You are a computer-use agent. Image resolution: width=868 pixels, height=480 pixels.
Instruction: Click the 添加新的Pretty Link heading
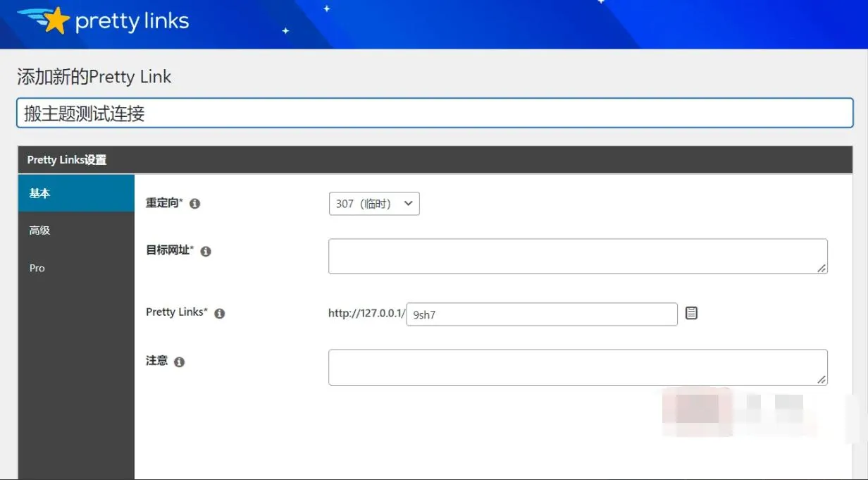(x=94, y=77)
